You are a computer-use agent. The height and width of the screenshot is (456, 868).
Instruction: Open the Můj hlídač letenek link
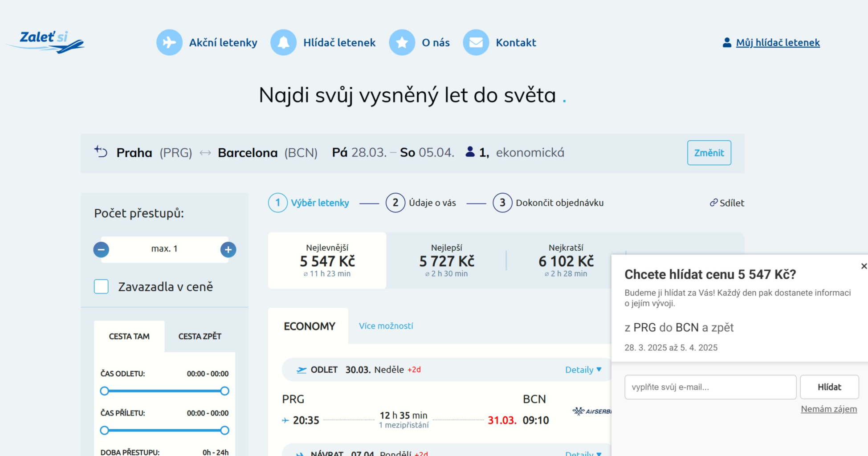point(777,43)
